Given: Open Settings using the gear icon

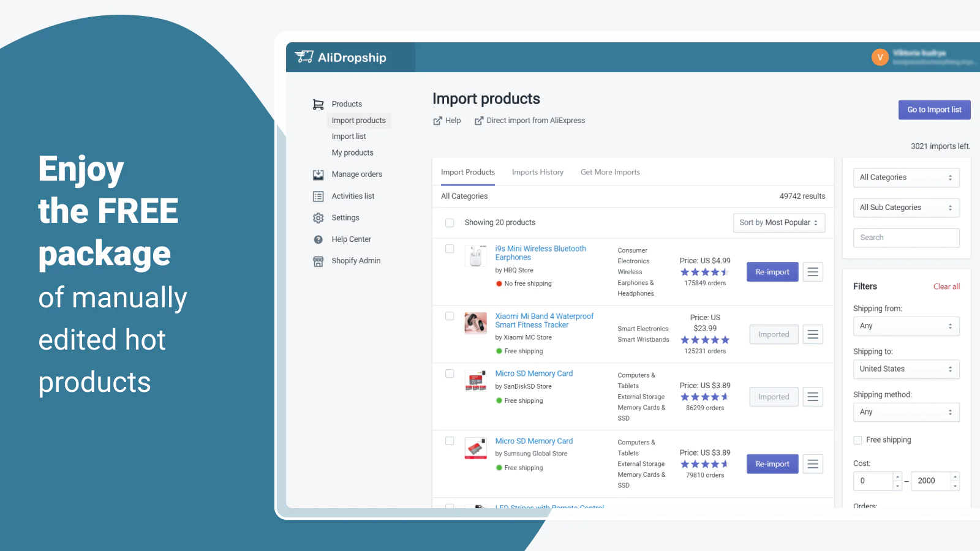Looking at the screenshot, I should (318, 218).
